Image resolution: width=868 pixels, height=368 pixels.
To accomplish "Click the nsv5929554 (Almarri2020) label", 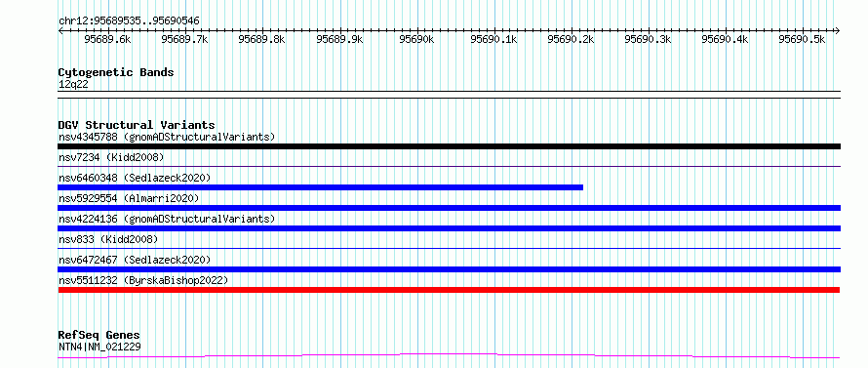I will coord(129,198).
